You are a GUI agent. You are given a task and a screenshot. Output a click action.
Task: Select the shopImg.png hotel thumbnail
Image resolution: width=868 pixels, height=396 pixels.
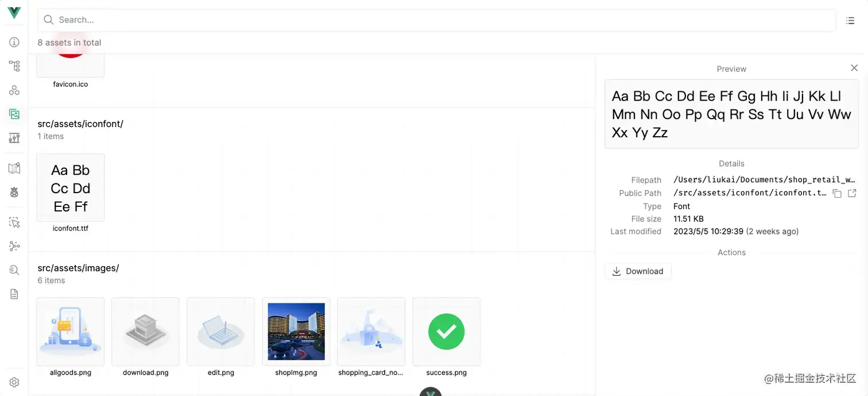click(296, 332)
